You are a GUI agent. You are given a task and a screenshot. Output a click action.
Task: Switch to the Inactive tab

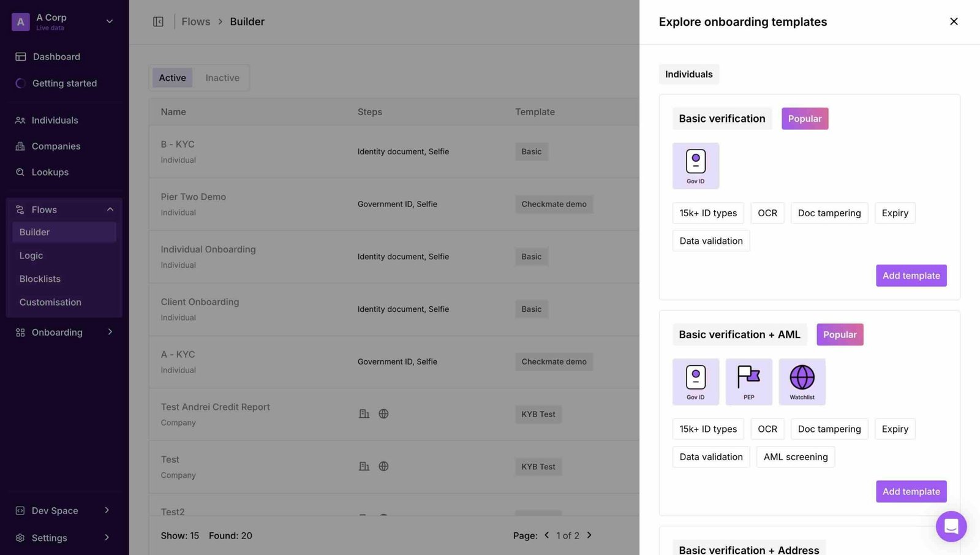(x=222, y=78)
